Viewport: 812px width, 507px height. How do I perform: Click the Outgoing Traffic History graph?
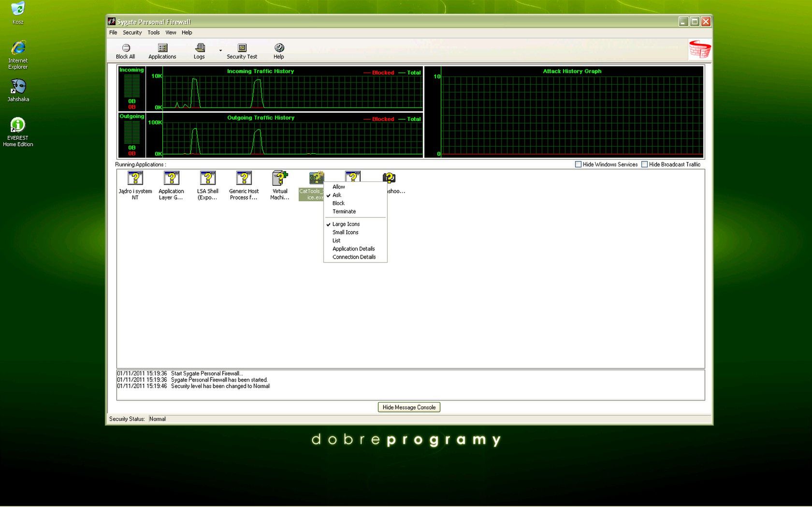pos(284,135)
